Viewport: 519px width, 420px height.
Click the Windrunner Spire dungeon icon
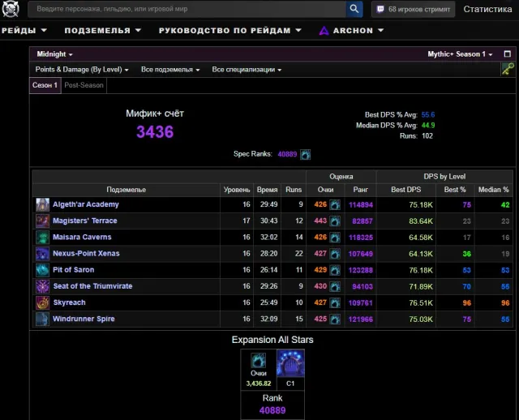coord(42,319)
